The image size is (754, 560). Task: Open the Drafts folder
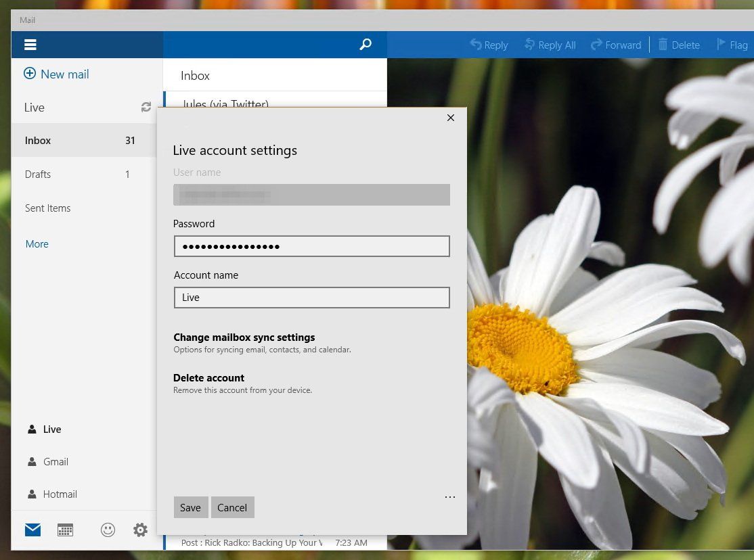37,174
